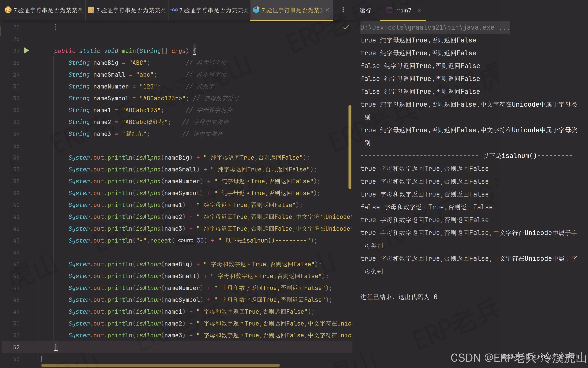588x368 pixels.
Task: Close the active Java editor tab
Action: pyautogui.click(x=327, y=10)
